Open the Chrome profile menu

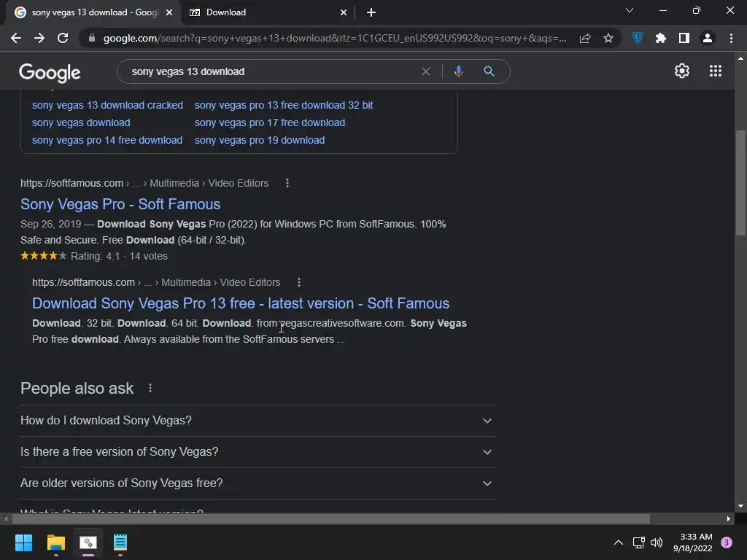click(708, 38)
